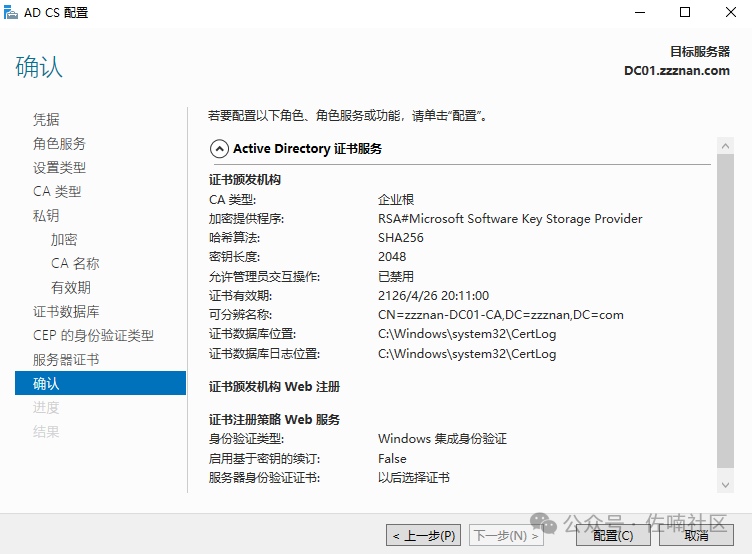Click the False value for 续订
This screenshot has width=752, height=554.
(392, 459)
